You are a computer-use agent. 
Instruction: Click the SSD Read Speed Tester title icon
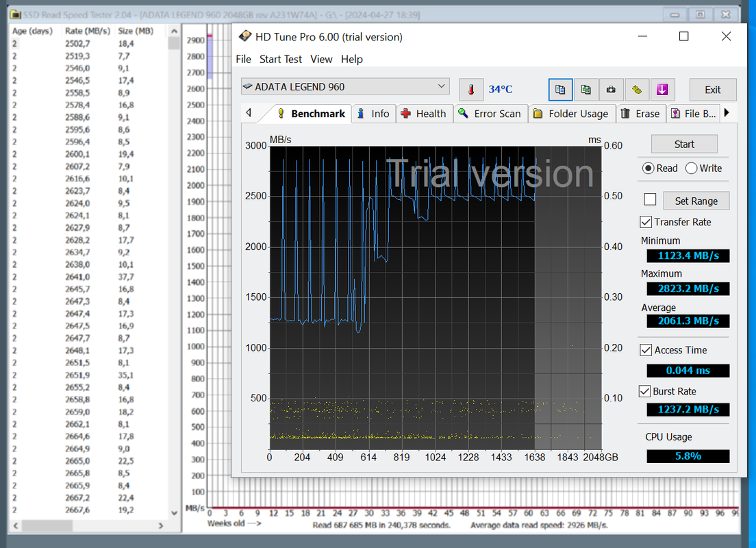pos(16,14)
